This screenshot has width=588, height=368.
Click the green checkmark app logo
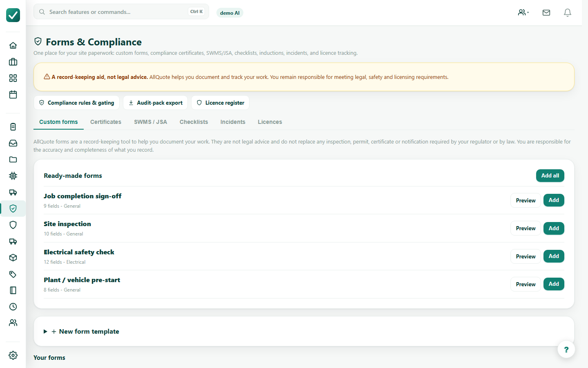pos(13,15)
